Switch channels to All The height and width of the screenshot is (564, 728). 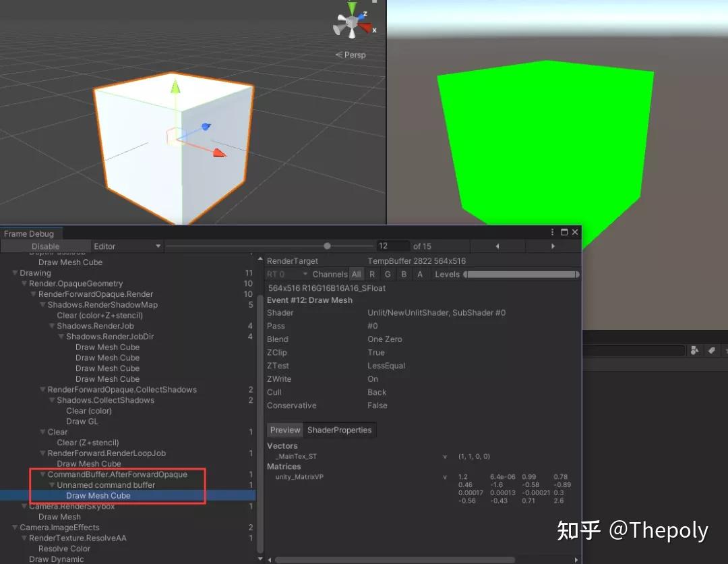357,274
